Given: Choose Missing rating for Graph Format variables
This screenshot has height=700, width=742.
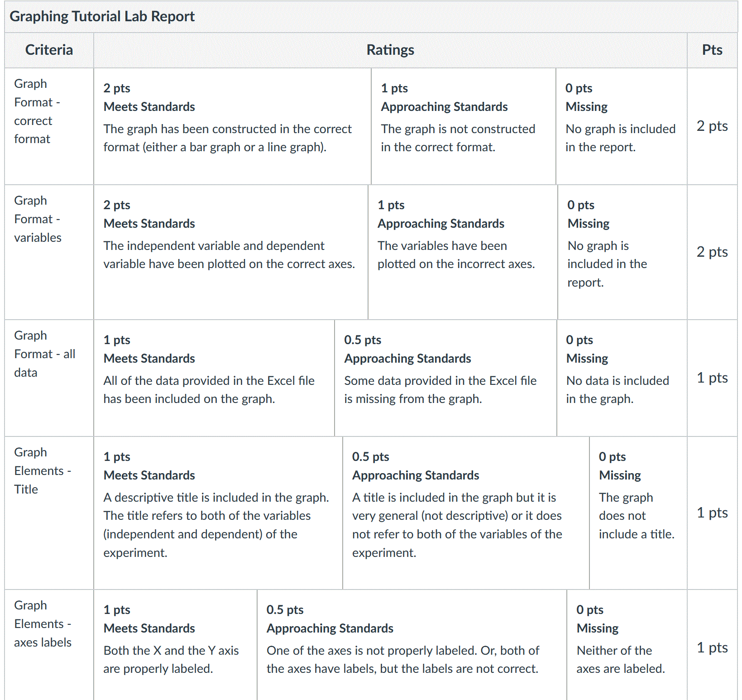Looking at the screenshot, I should [622, 252].
